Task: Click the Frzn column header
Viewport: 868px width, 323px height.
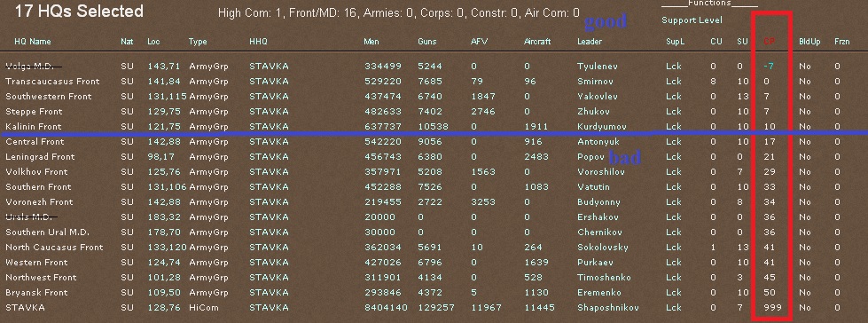Action: (842, 42)
